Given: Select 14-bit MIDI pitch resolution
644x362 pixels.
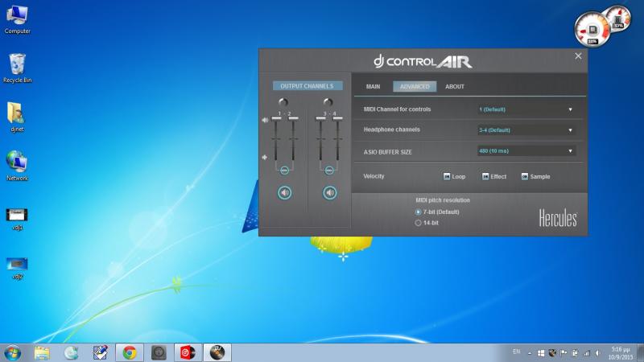Looking at the screenshot, I should 418,222.
